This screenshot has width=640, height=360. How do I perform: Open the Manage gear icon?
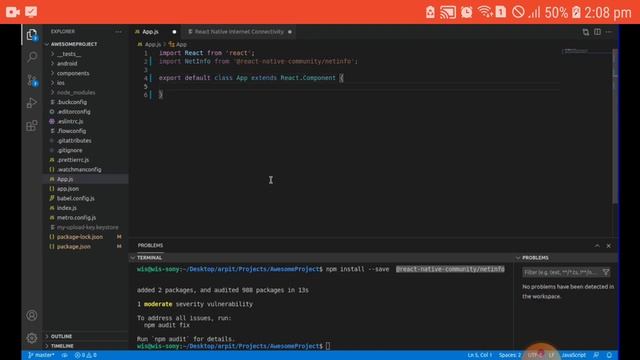[32, 338]
